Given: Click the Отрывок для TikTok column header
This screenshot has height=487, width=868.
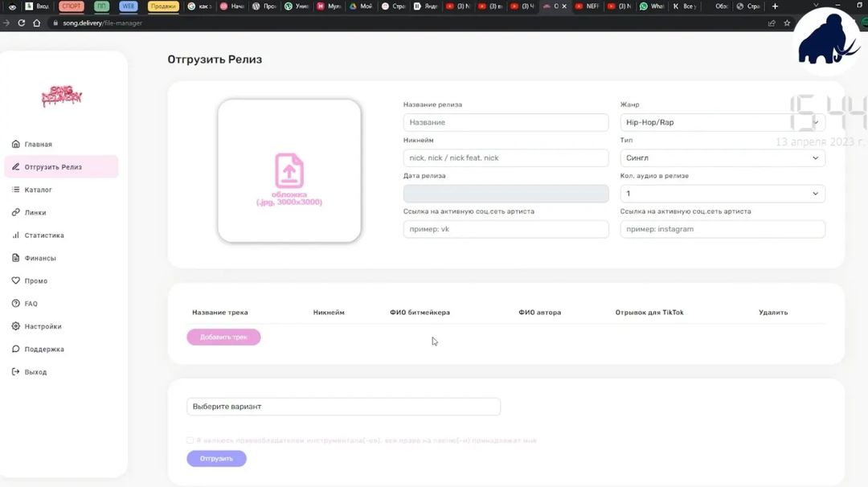Looking at the screenshot, I should point(649,313).
